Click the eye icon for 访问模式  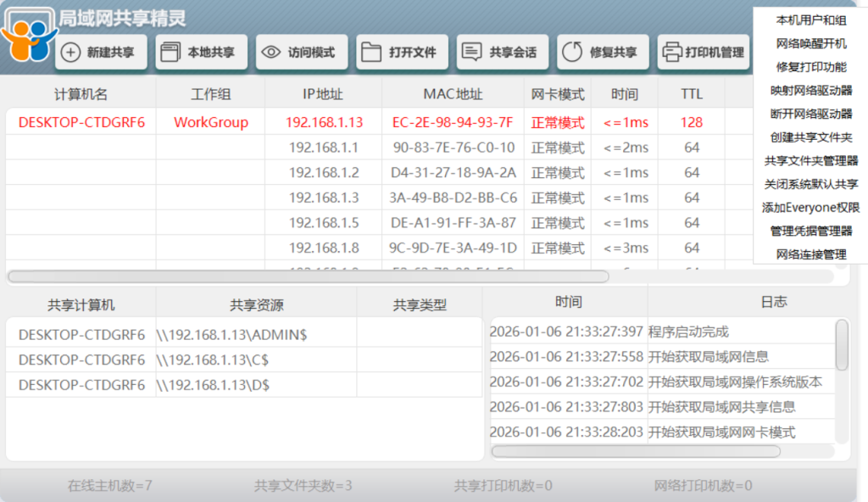point(270,53)
